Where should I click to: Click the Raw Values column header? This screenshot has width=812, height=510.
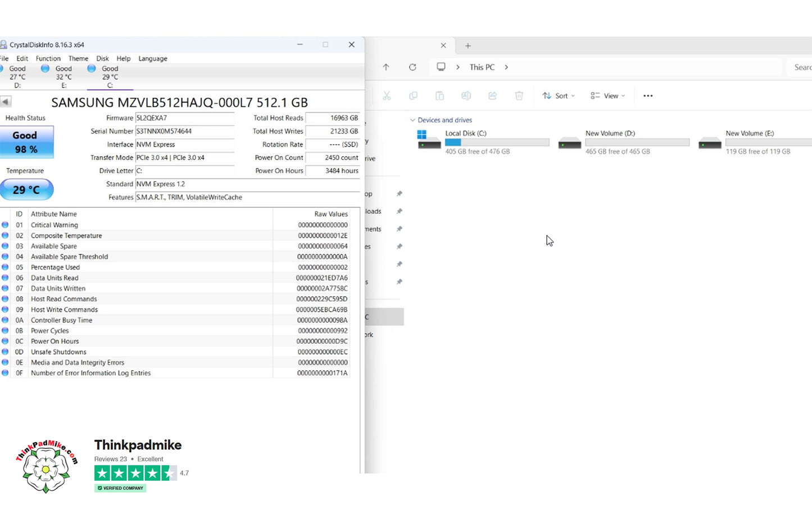tap(311, 214)
